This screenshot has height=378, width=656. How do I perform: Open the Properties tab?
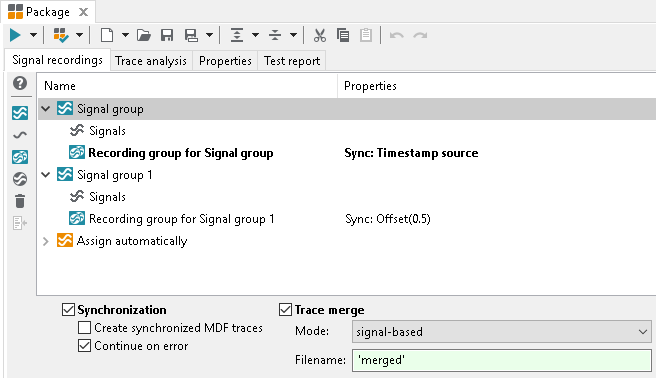click(225, 61)
